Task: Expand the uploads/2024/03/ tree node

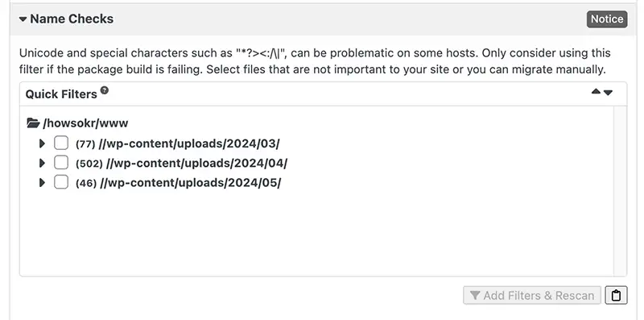Action: coord(42,143)
